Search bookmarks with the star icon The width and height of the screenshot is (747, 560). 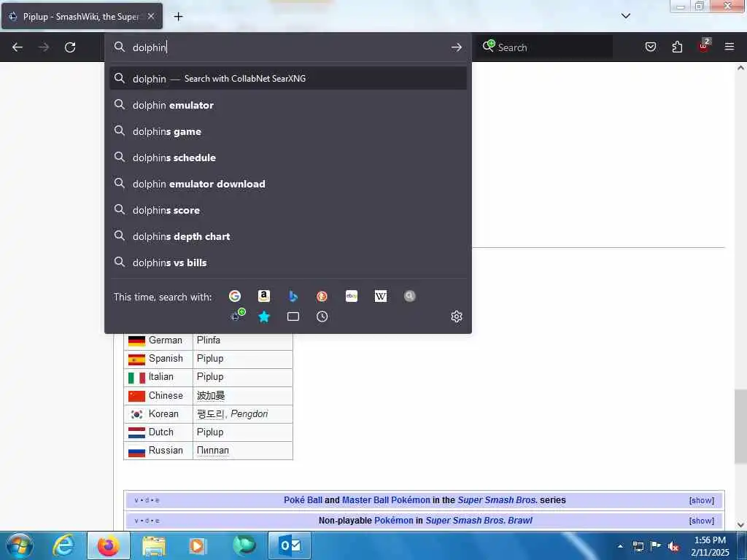click(264, 316)
